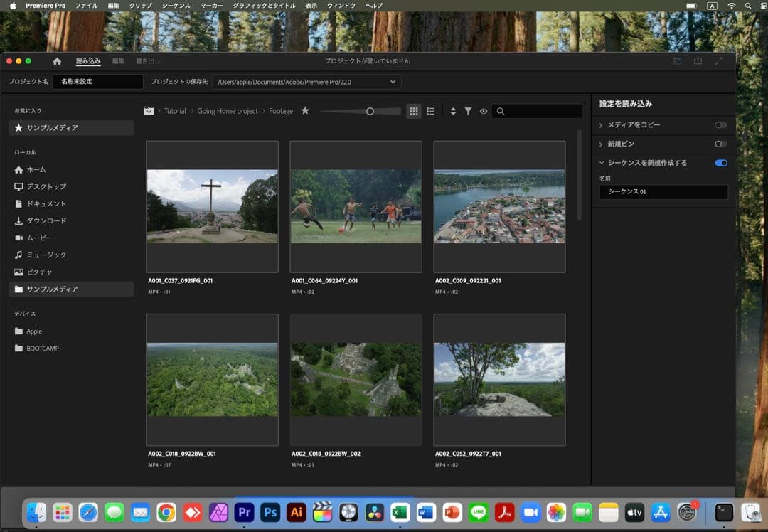
Task: Switch to list view icon
Action: [x=430, y=111]
